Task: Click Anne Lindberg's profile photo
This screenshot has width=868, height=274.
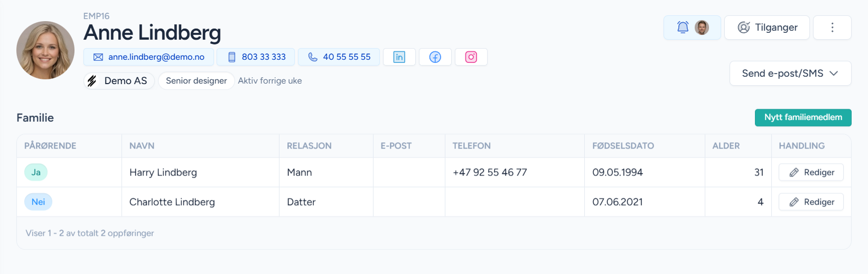Action: click(x=45, y=50)
